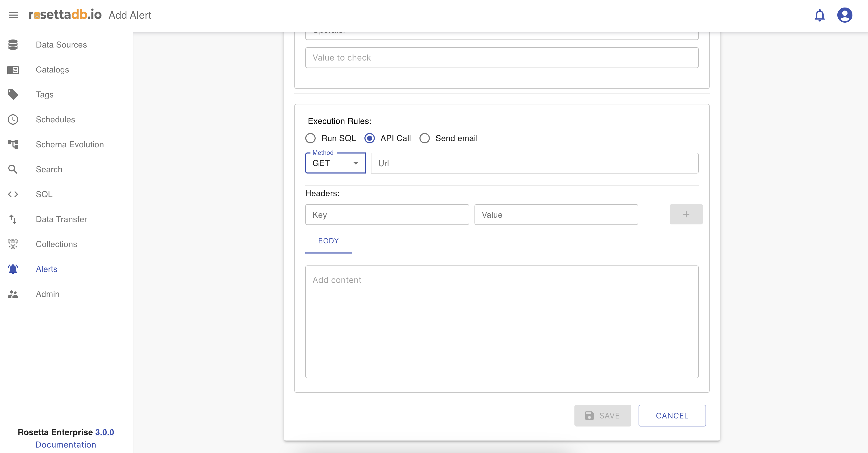Open the Admin sidebar item
The width and height of the screenshot is (868, 453).
(x=48, y=294)
